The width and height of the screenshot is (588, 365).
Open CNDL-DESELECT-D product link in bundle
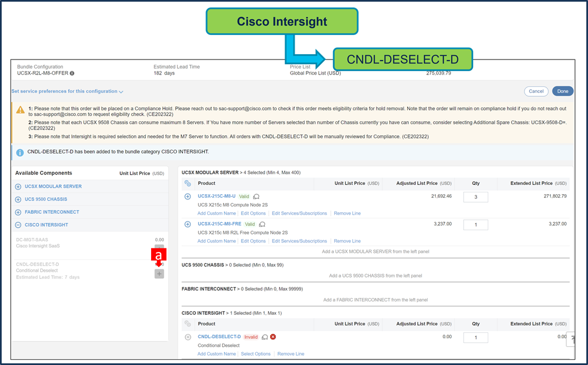coord(219,336)
